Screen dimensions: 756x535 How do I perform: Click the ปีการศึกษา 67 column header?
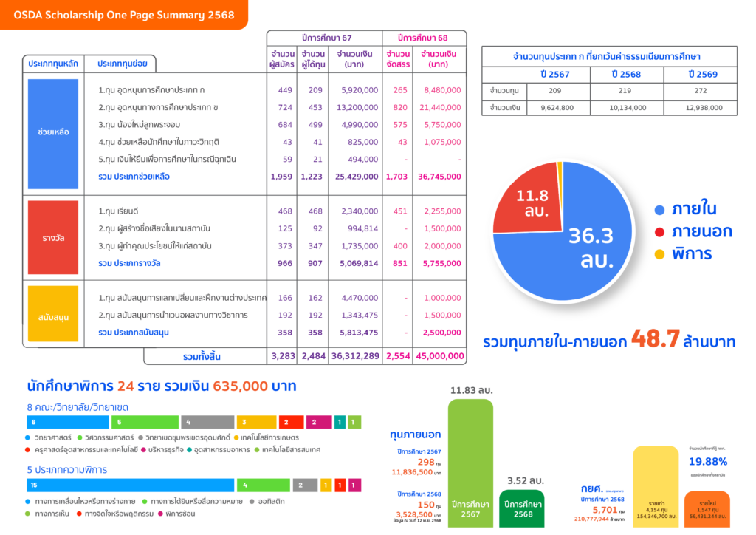point(326,38)
